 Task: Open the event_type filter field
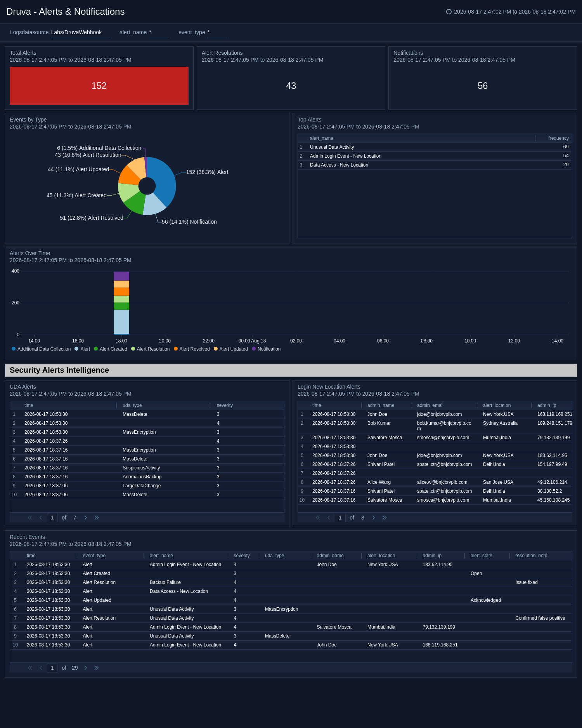[x=217, y=32]
